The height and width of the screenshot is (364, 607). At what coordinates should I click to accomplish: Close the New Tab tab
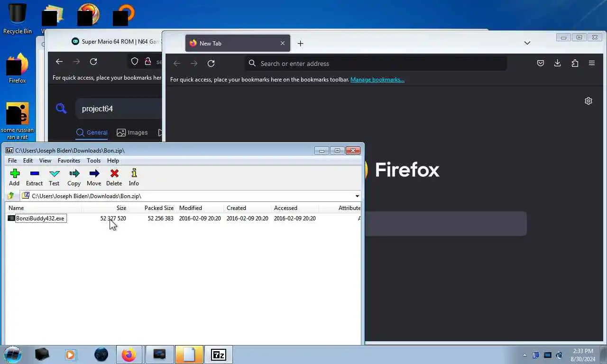pos(283,43)
